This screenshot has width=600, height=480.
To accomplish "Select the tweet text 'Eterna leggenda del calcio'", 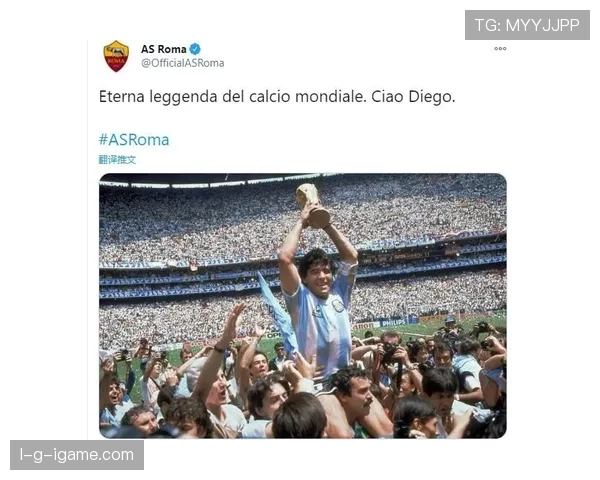I will pyautogui.click(x=194, y=96).
